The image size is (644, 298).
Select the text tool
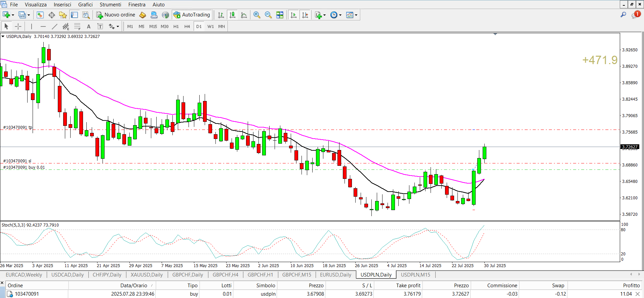89,26
